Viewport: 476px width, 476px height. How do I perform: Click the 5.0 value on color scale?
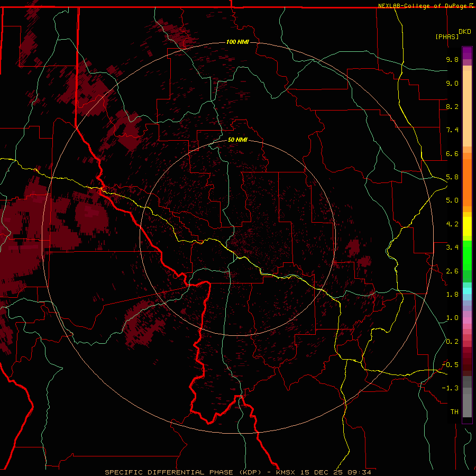tap(452, 200)
